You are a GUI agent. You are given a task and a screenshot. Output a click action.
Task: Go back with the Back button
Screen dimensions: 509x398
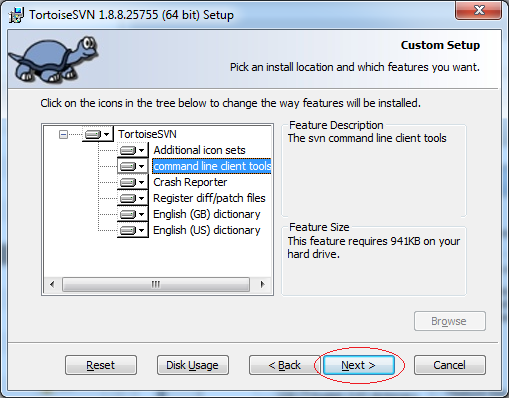[x=284, y=365]
